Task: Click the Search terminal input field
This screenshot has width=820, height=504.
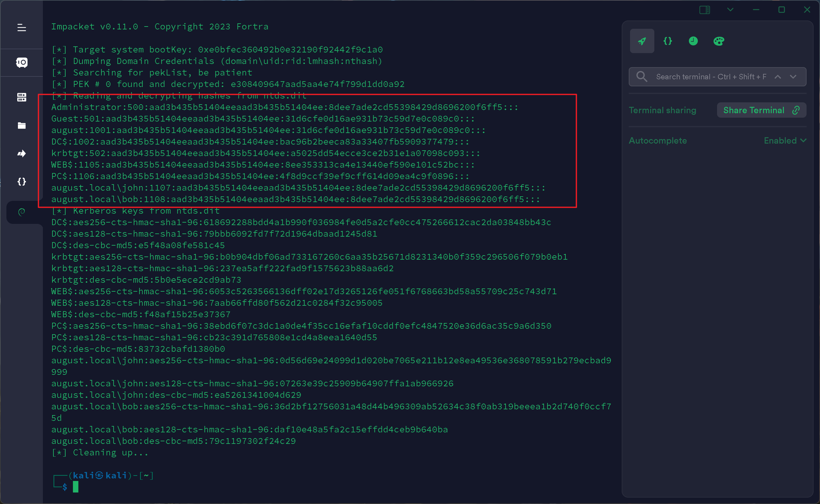Action: pyautogui.click(x=711, y=77)
